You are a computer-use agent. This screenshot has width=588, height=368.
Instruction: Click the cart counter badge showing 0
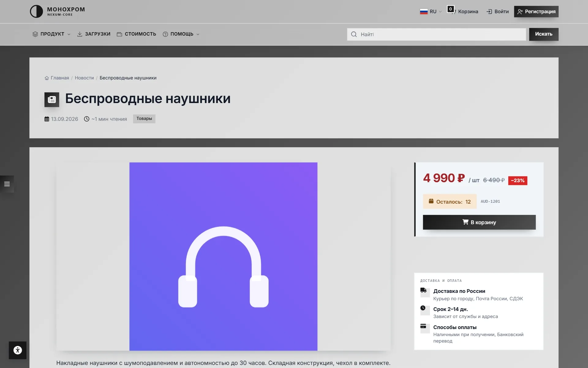(450, 9)
